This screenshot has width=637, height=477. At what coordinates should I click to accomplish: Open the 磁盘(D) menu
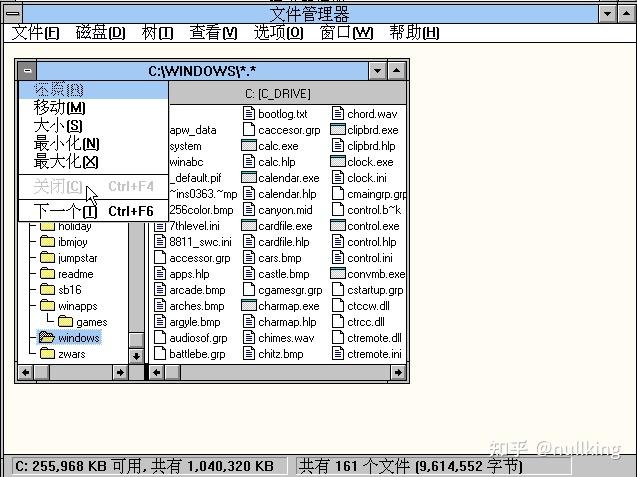[x=100, y=33]
